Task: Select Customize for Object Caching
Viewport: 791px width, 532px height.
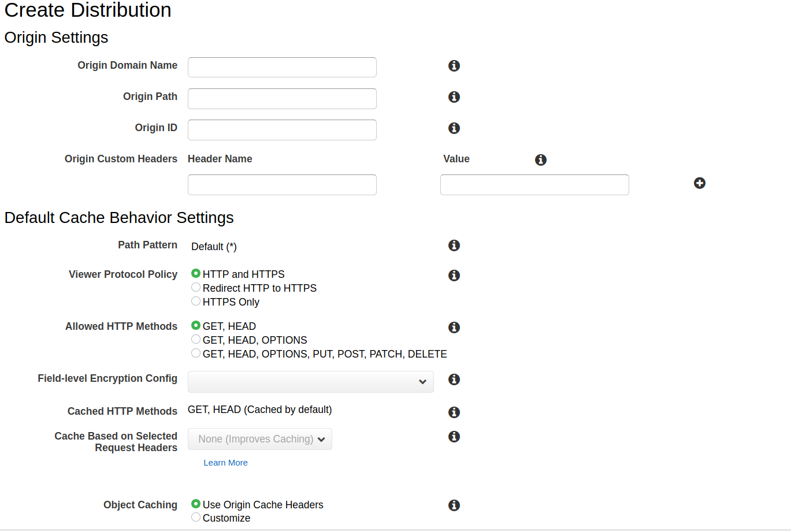Action: (196, 518)
